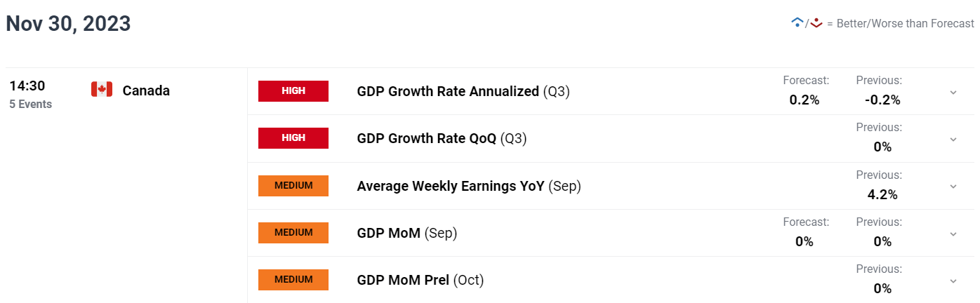The image size is (980, 303).
Task: Open the GDP Growth Rate QoQ (Q3) event
Action: coord(442,139)
